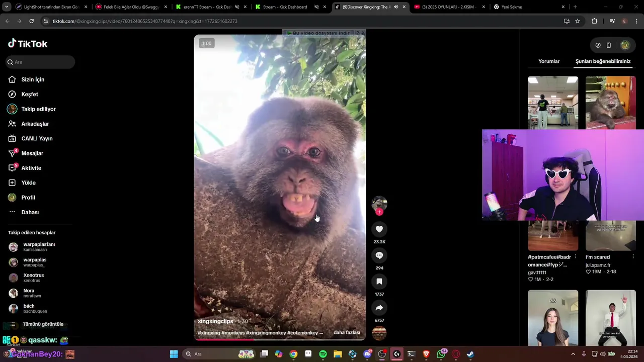Switch to the Yorumlar tab
Viewport: 644px width, 362px height.
(x=549, y=61)
